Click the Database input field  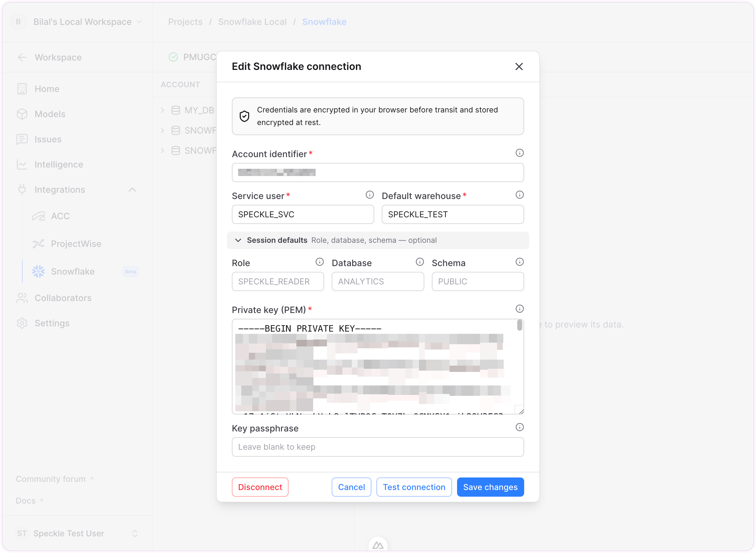(x=378, y=282)
